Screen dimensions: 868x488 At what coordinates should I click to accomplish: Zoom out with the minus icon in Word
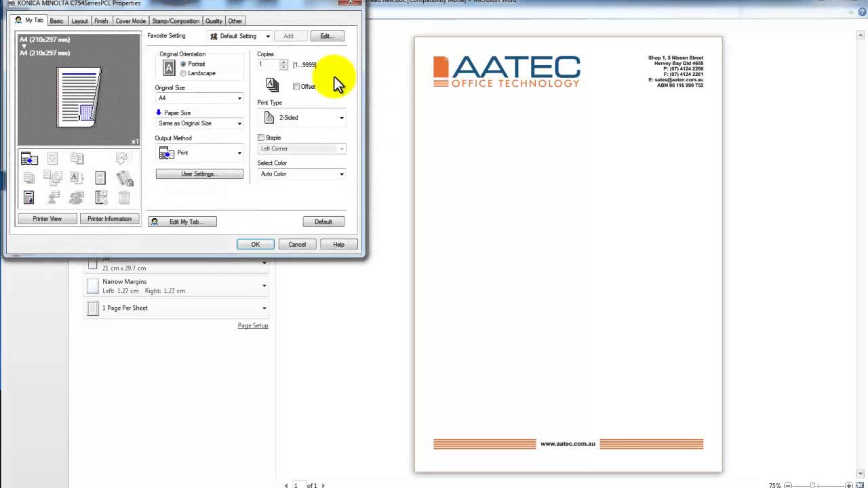click(788, 485)
